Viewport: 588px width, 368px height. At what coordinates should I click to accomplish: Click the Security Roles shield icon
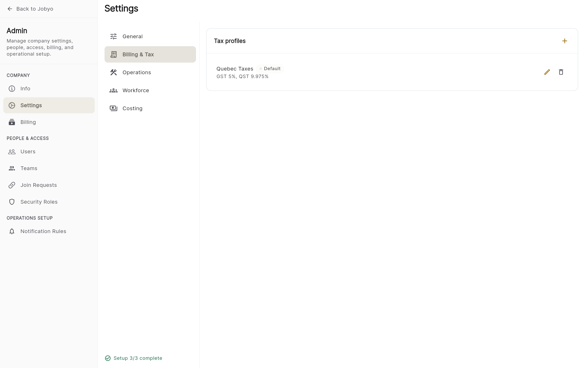(12, 202)
